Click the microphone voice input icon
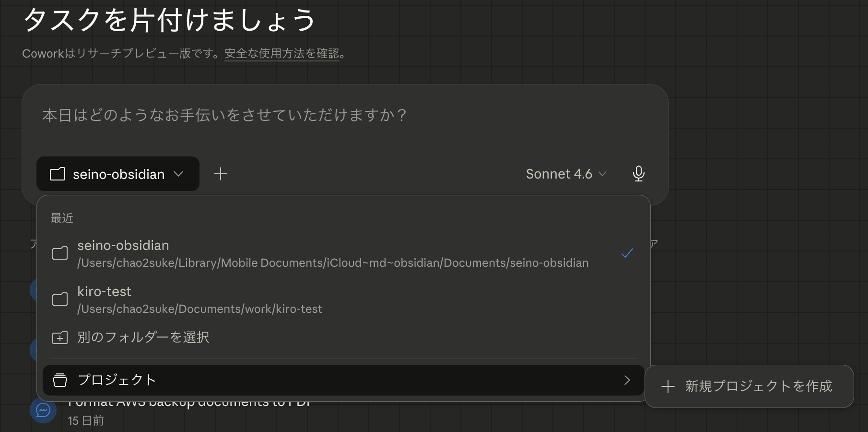The width and height of the screenshot is (868, 432). pos(638,174)
